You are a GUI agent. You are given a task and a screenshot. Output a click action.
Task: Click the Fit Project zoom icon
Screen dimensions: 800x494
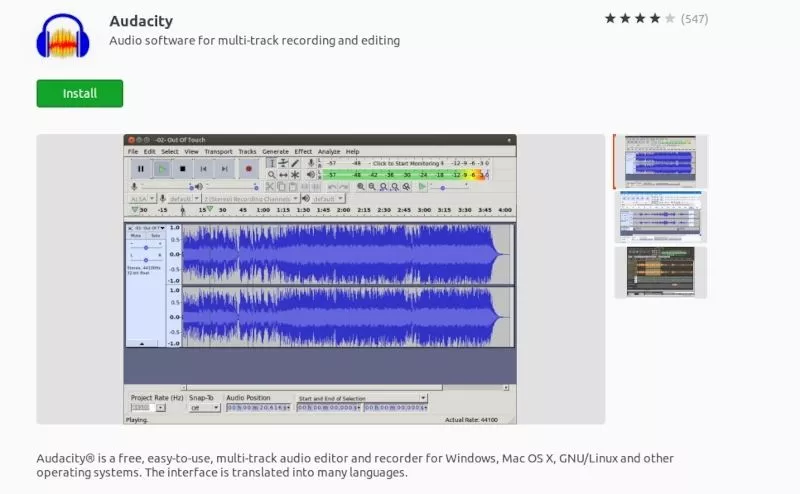coord(395,187)
